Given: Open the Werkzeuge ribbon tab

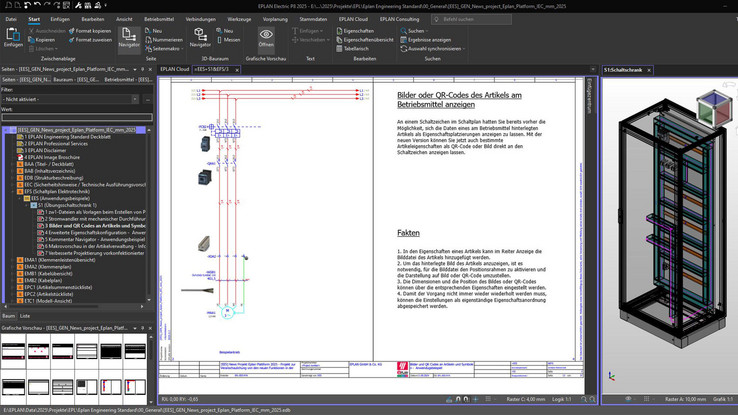Looking at the screenshot, I should (239, 19).
